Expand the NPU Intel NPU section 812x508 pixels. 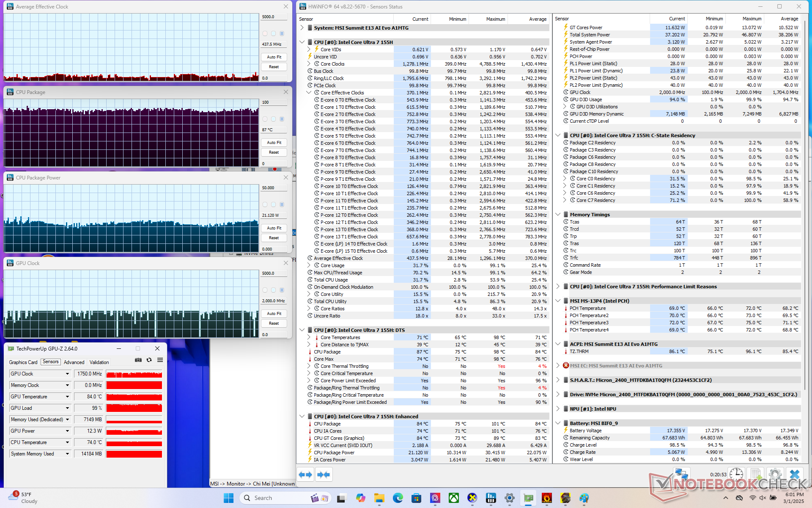pyautogui.click(x=558, y=409)
